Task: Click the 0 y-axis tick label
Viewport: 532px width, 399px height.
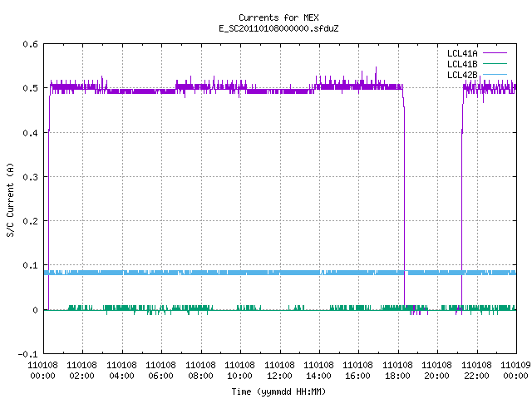Action: (x=35, y=310)
